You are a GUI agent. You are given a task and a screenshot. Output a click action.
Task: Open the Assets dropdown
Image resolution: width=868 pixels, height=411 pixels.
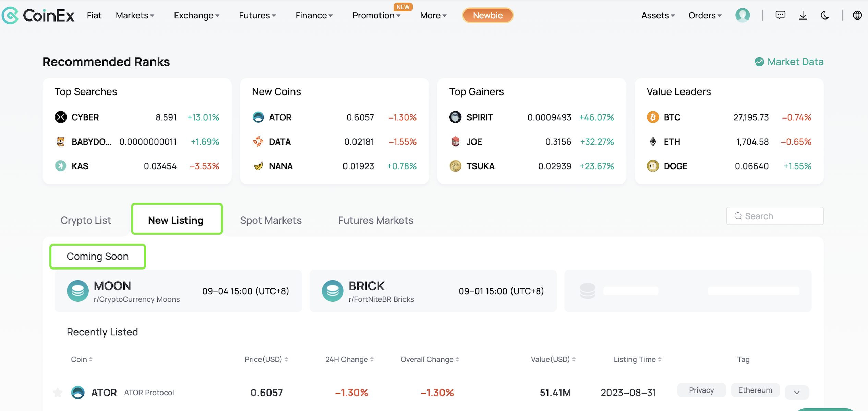point(658,15)
